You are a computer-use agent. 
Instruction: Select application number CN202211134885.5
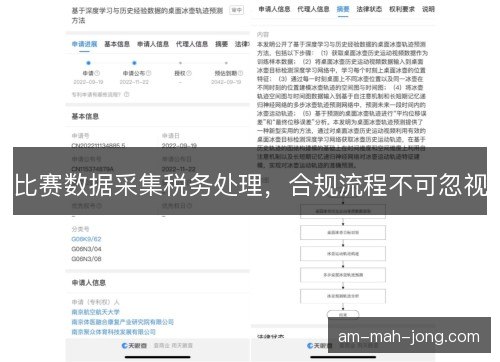pos(99,146)
